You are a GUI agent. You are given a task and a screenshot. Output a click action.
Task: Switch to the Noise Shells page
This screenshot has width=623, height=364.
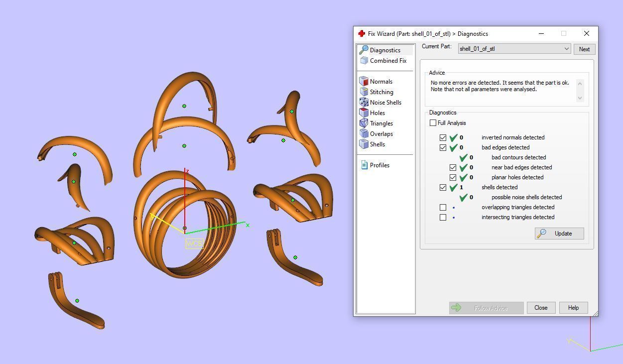(x=385, y=103)
